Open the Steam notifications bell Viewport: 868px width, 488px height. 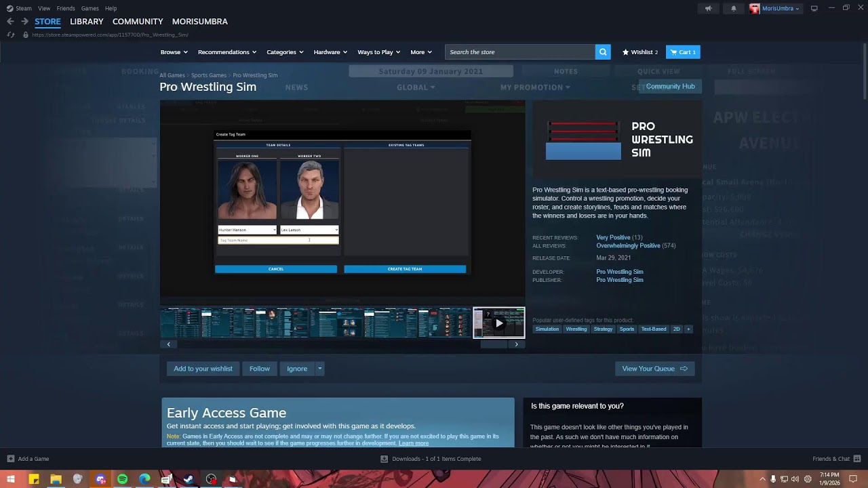point(733,8)
